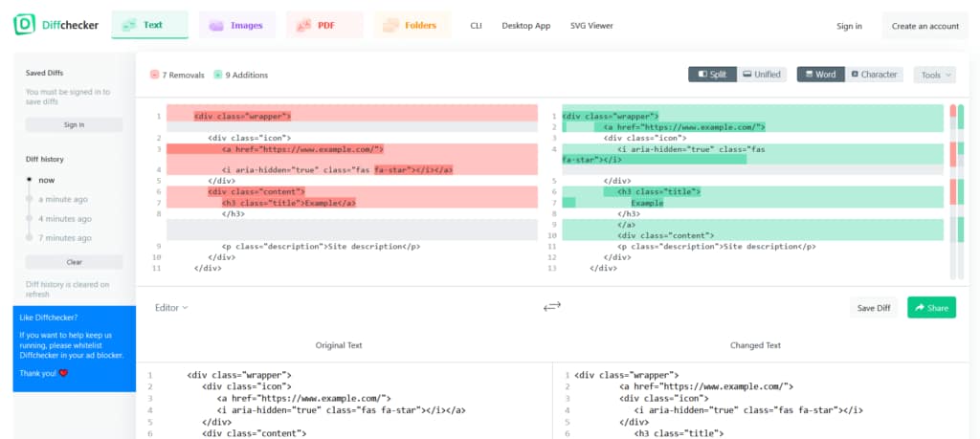Viewport: 980px width, 439px height.
Task: Select '4 minutes ago' history entry
Action: (64, 219)
